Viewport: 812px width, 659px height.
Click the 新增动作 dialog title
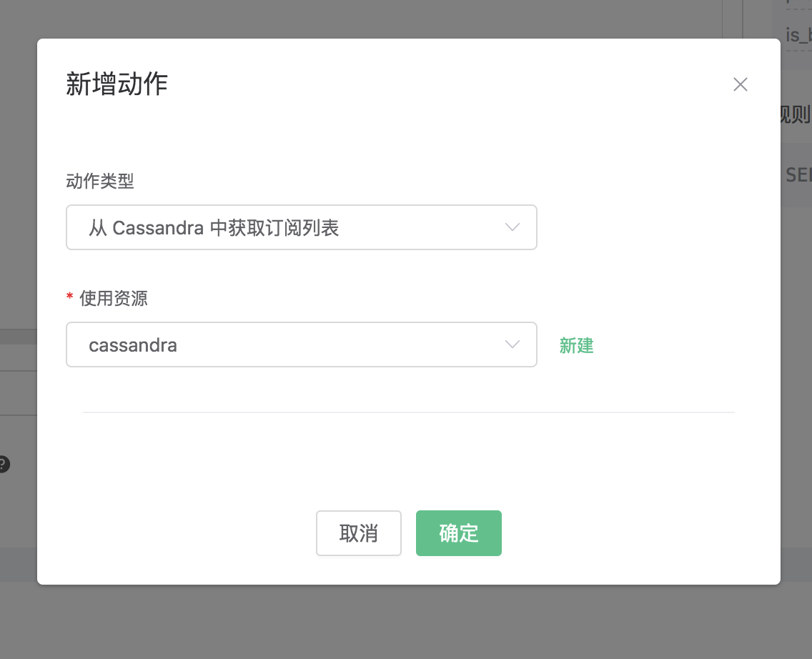(117, 84)
